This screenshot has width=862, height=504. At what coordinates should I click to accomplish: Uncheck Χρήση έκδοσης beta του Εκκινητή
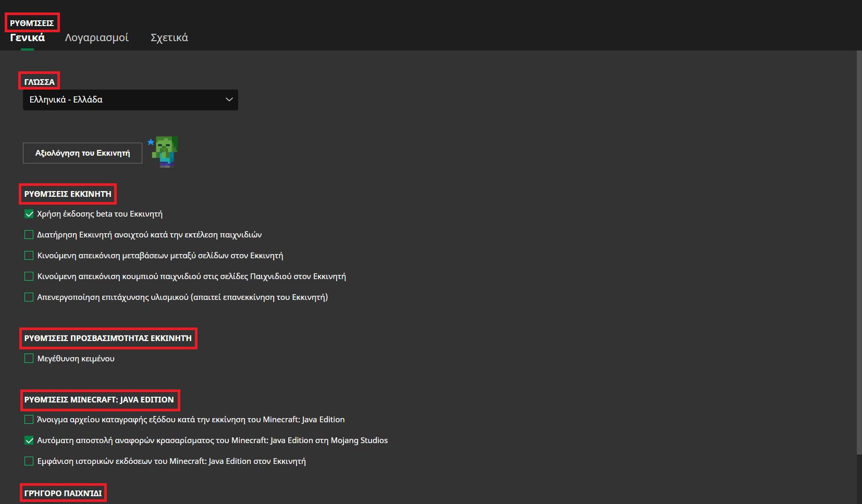pos(29,214)
